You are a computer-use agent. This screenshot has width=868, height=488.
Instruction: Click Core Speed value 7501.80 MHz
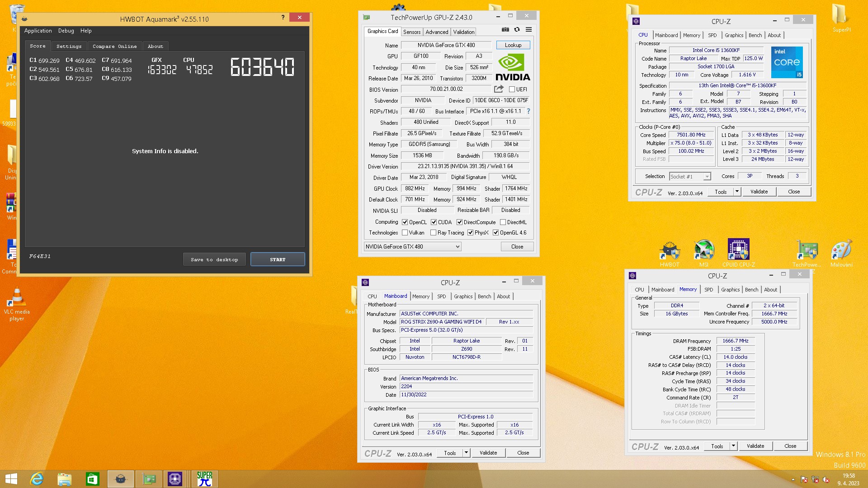click(x=691, y=135)
